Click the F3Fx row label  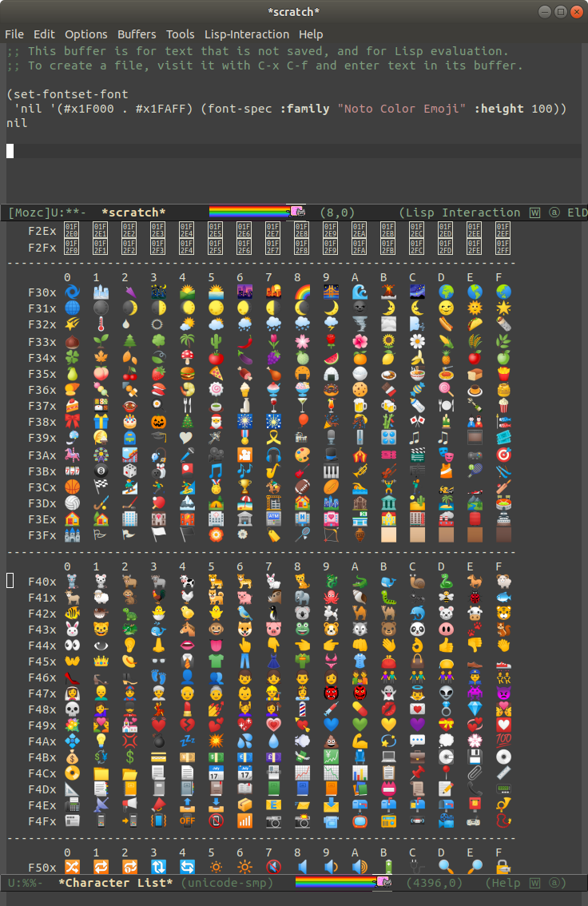point(42,535)
